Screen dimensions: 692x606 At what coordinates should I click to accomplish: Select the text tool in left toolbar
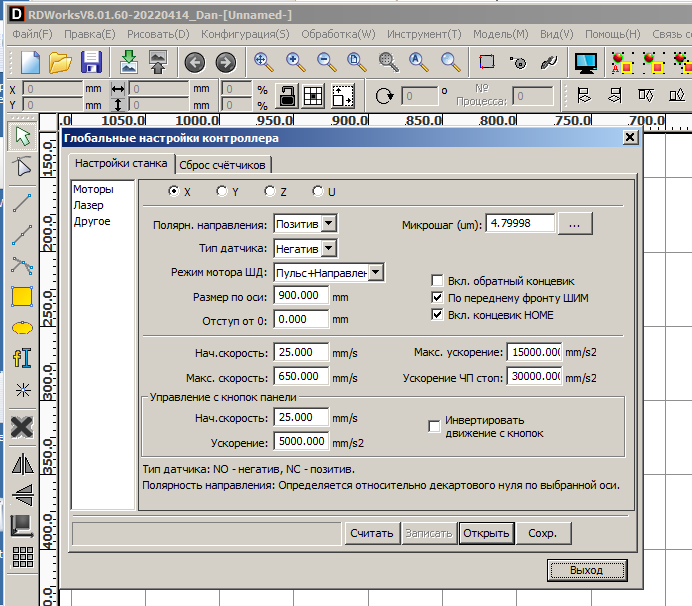pyautogui.click(x=22, y=358)
